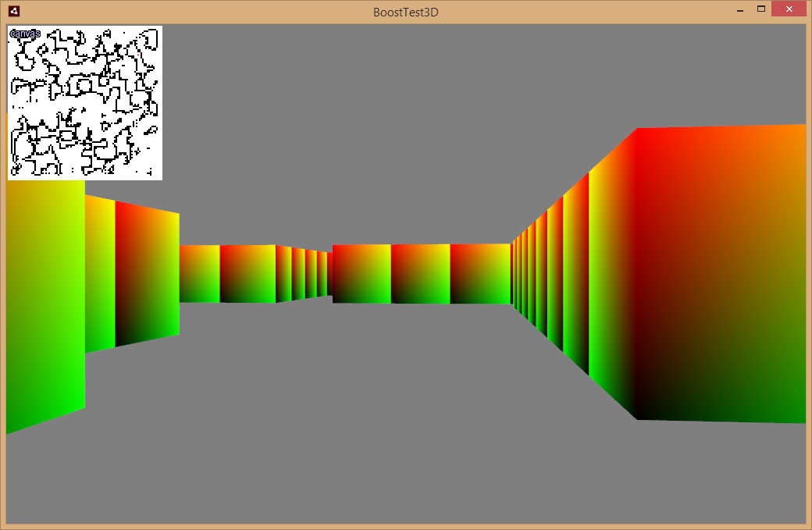
Task: Select the tall yellow-green wall beneath the minimap
Action: [45, 305]
